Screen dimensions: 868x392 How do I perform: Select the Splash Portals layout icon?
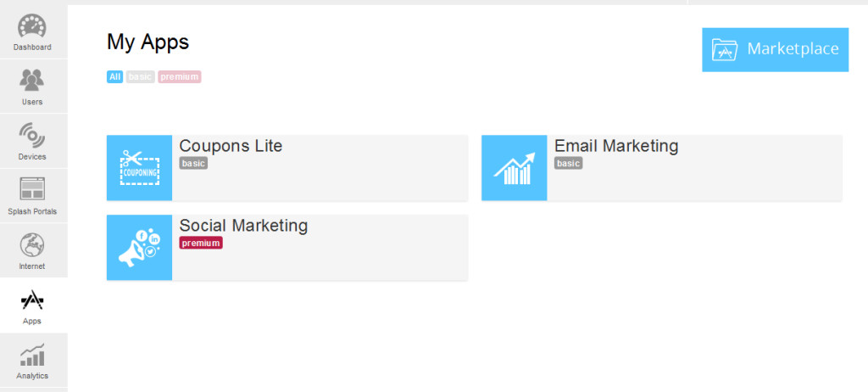point(32,189)
